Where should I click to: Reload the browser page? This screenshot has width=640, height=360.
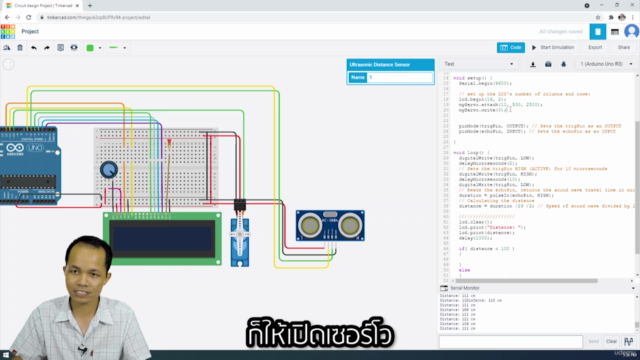29,17
